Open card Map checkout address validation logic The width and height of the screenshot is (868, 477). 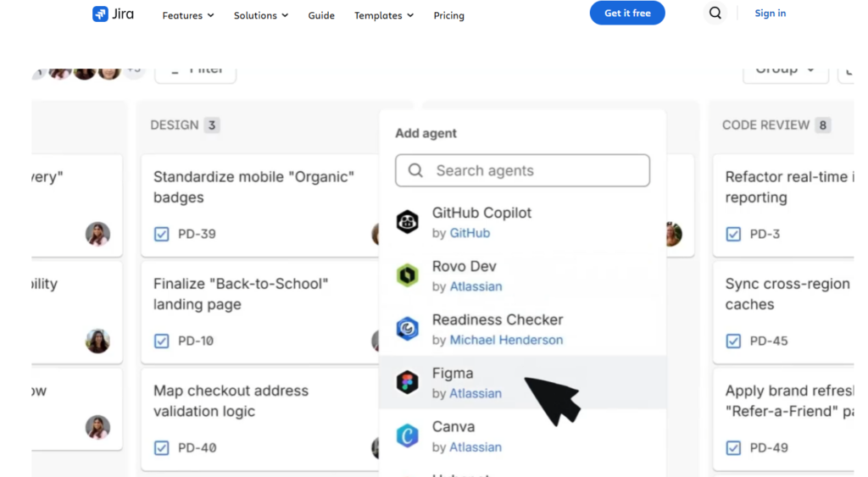click(260, 419)
